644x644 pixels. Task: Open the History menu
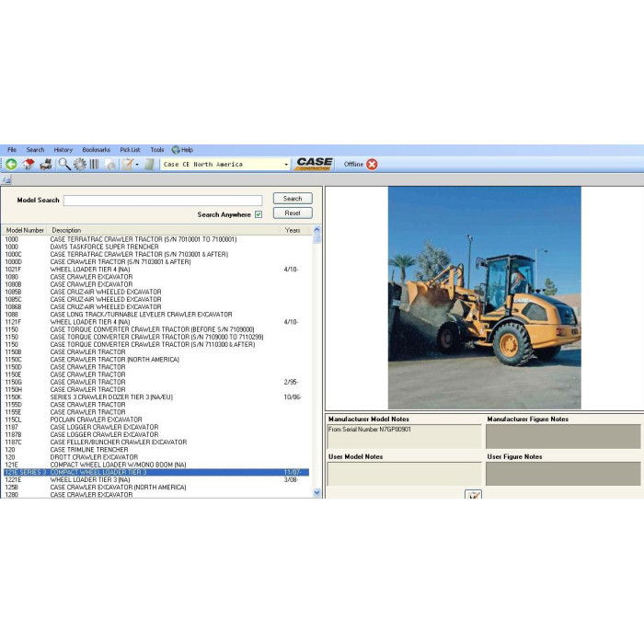pos(63,150)
